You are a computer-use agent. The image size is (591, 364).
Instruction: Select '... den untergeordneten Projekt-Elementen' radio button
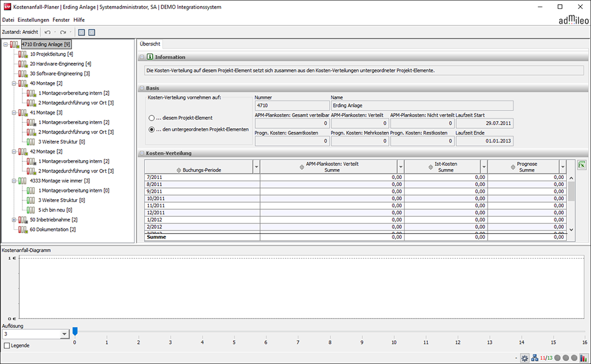(x=151, y=129)
